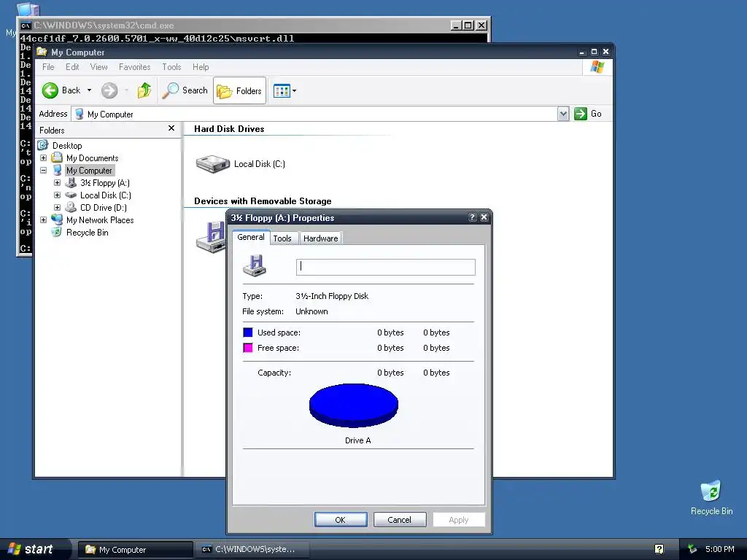Click the My Computer window title icon

(x=42, y=52)
